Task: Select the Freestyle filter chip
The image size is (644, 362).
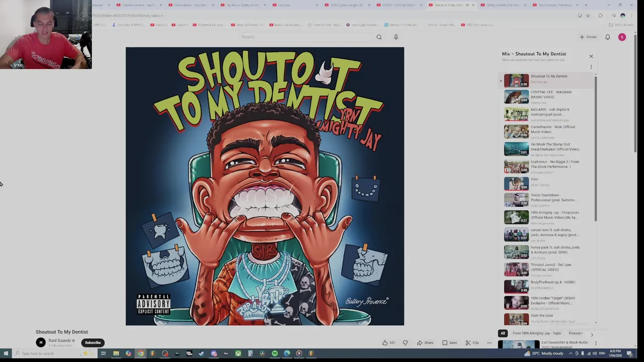Action: click(577, 333)
